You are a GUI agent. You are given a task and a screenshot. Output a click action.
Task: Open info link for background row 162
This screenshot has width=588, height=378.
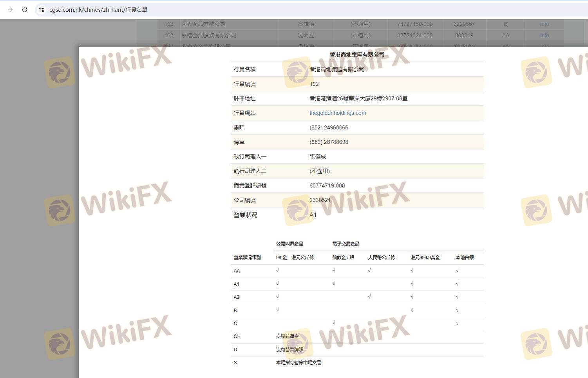545,24
